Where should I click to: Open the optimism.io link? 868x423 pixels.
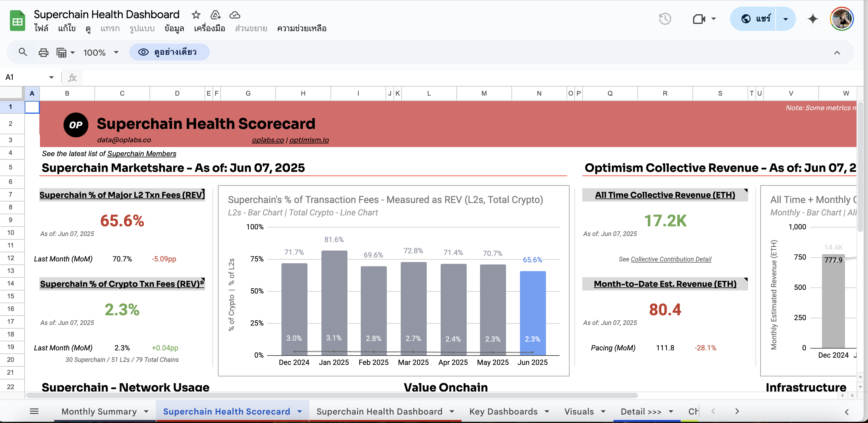point(309,140)
